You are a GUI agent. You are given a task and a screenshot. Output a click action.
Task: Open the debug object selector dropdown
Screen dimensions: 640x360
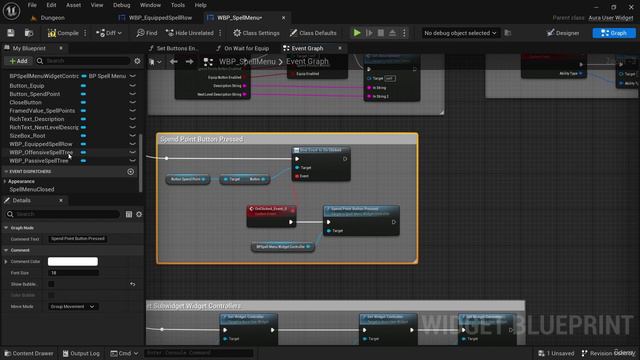(x=460, y=33)
